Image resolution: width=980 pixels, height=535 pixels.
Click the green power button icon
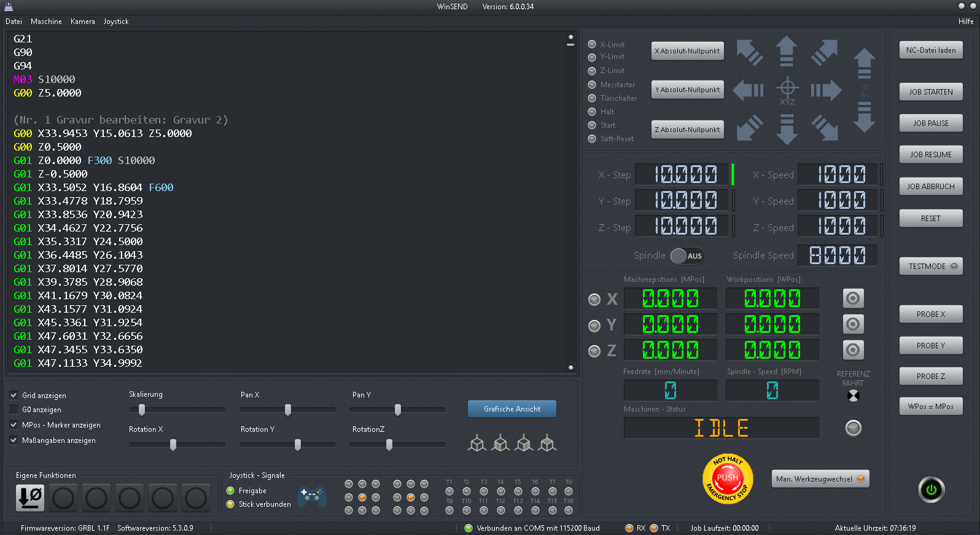(x=931, y=490)
